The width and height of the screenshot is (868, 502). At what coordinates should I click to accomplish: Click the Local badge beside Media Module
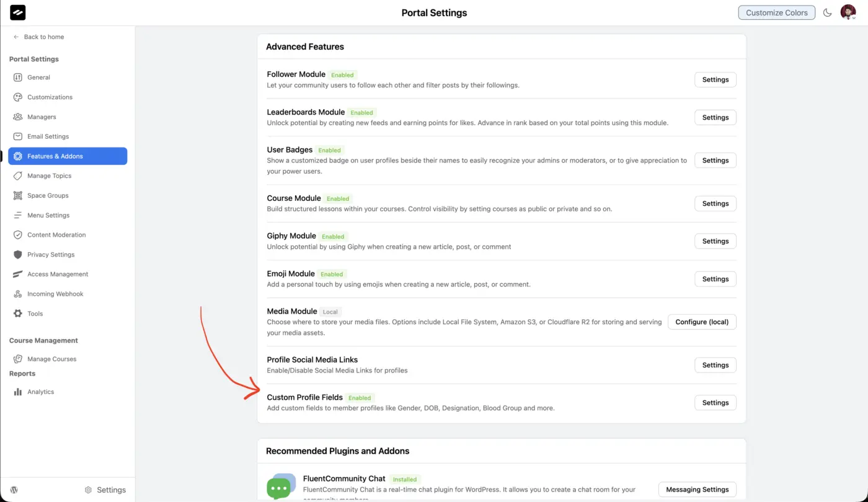click(330, 312)
